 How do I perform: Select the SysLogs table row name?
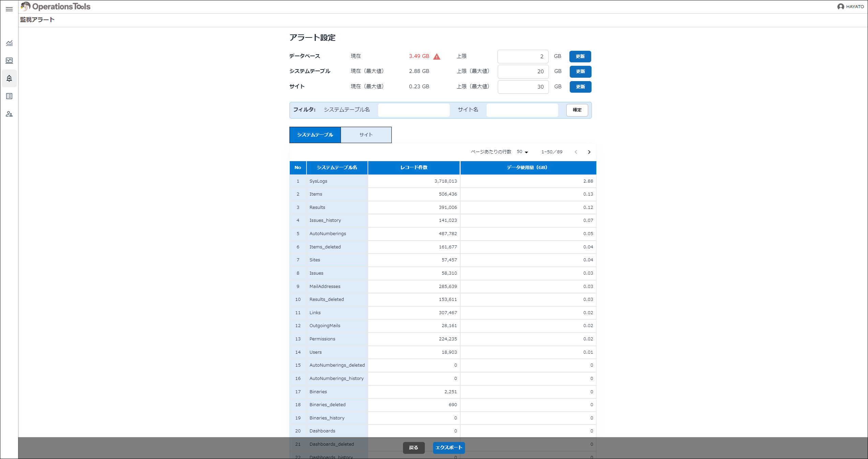[318, 181]
